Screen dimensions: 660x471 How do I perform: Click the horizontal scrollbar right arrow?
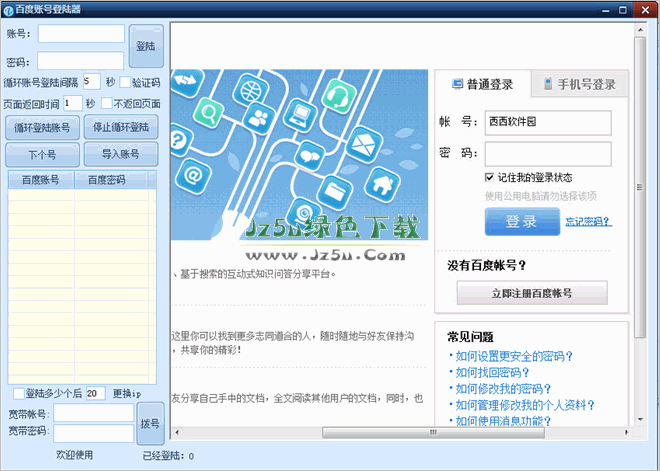point(627,432)
